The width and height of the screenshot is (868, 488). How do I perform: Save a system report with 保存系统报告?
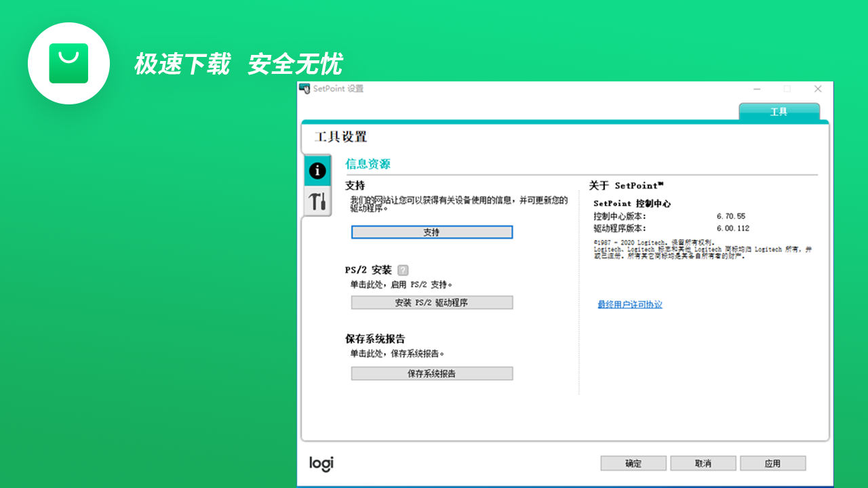[x=432, y=373]
